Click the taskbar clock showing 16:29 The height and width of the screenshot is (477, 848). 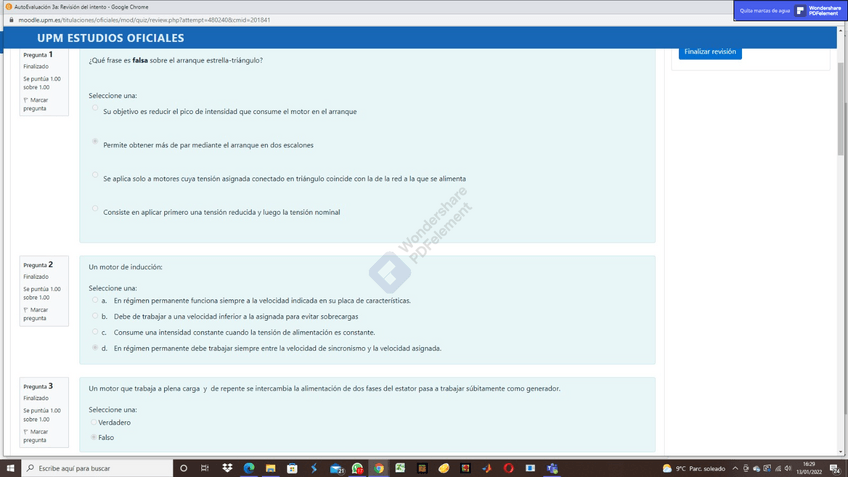click(x=809, y=468)
